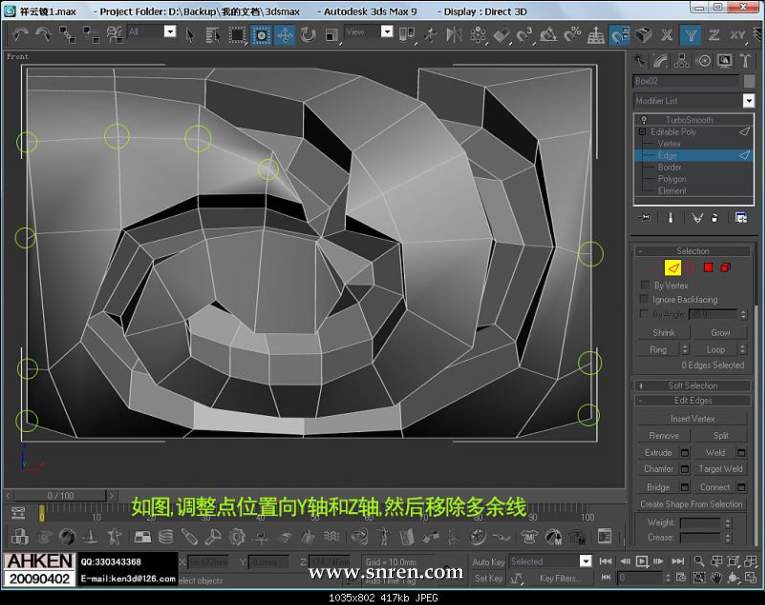765x605 pixels.
Task: Click the Box02 object name field
Action: pyautogui.click(x=686, y=81)
